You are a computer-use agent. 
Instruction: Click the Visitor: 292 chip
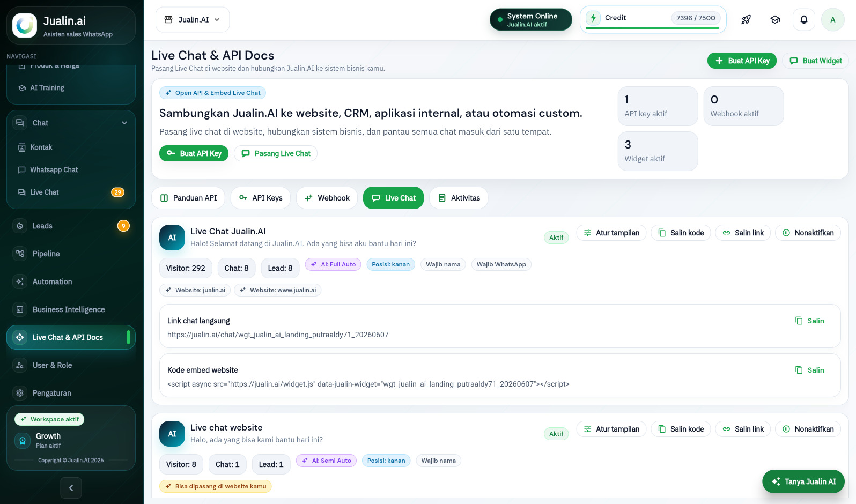(x=186, y=268)
